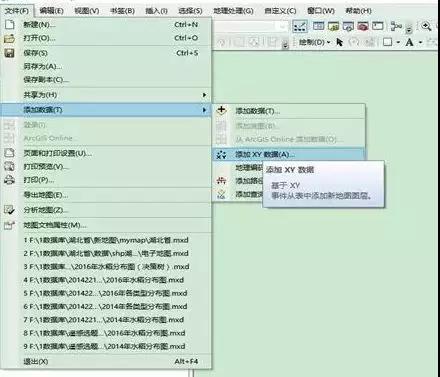
Task: Open the 编辑(E) menu
Action: click(51, 11)
